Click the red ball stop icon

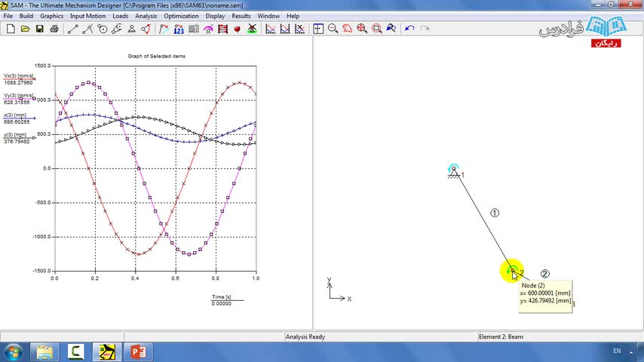click(x=238, y=29)
